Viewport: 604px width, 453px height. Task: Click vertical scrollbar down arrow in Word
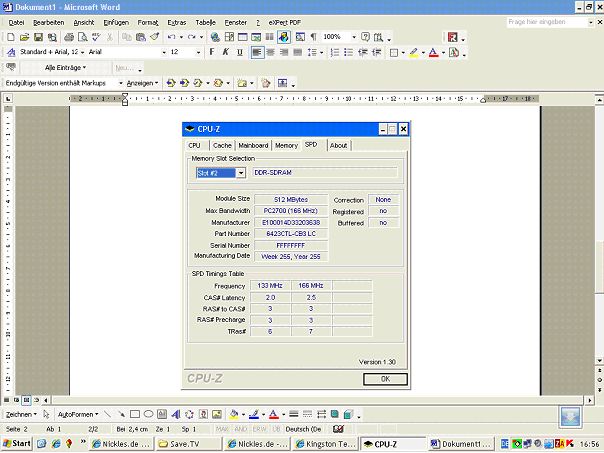(x=599, y=361)
